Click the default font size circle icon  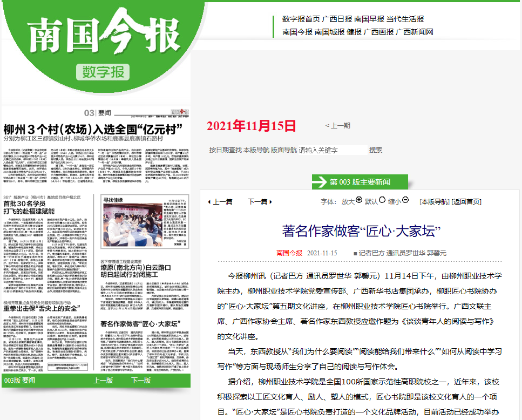point(382,200)
